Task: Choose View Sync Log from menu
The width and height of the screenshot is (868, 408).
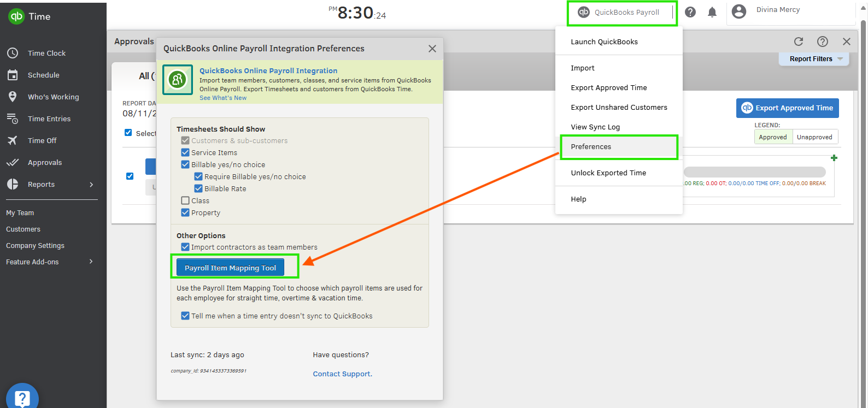Action: point(595,127)
